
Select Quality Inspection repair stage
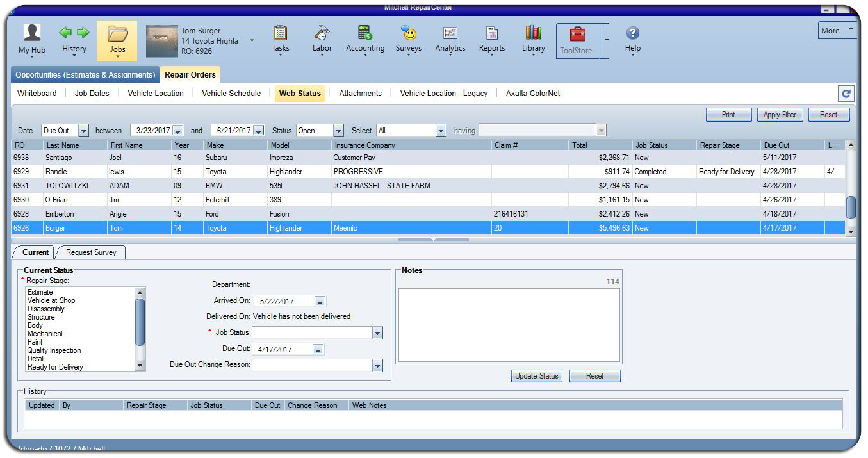(54, 350)
